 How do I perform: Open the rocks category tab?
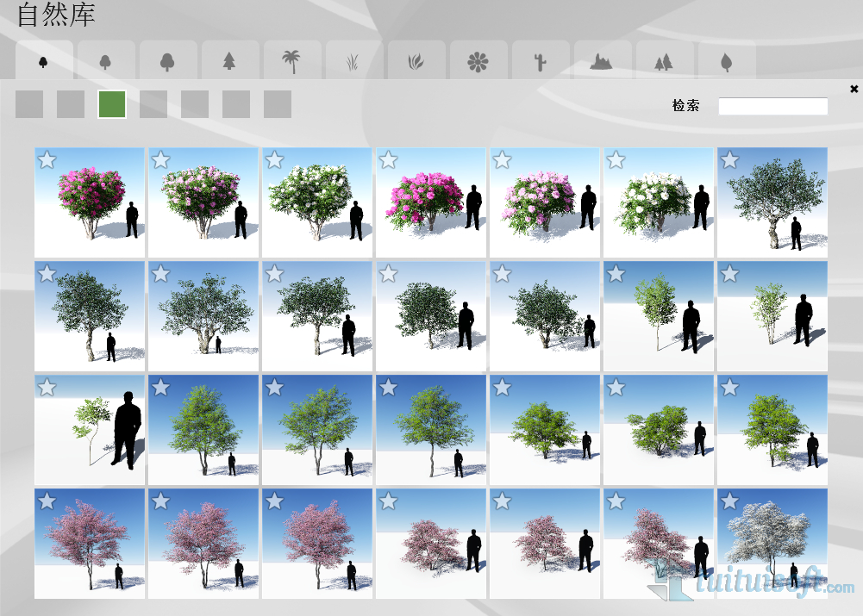point(603,61)
